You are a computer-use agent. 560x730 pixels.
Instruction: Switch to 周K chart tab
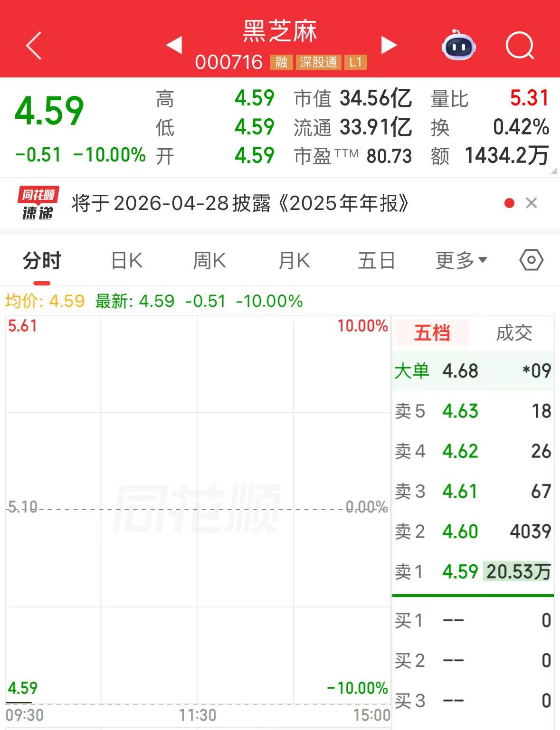point(209,260)
